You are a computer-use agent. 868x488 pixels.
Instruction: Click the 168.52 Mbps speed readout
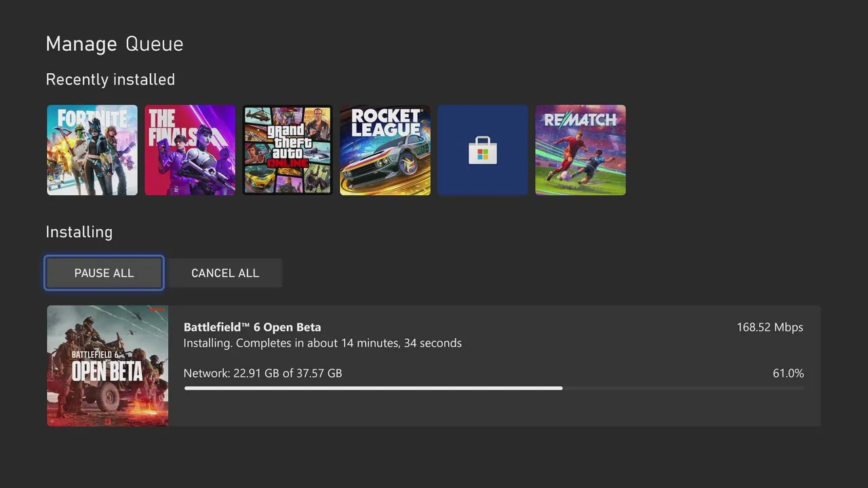point(770,327)
